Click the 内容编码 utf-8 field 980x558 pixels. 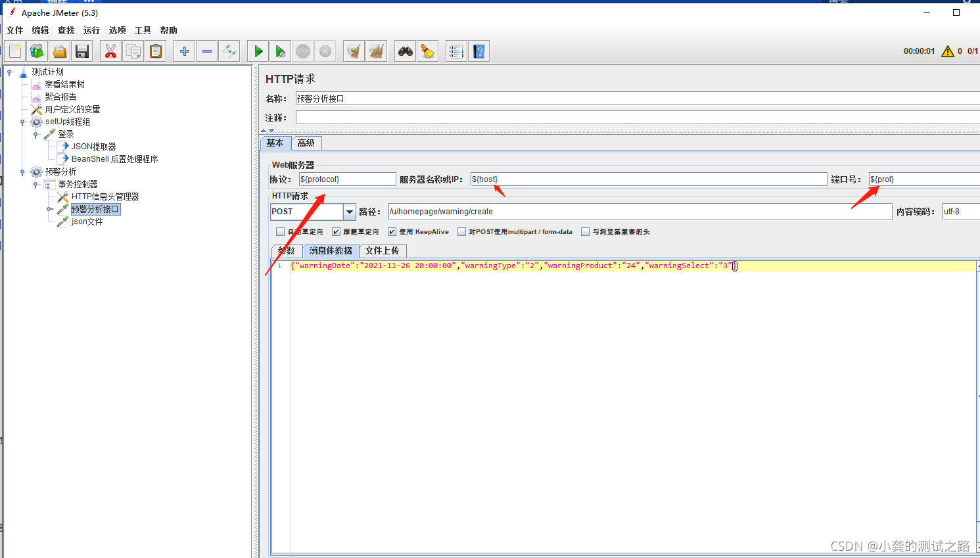(961, 212)
